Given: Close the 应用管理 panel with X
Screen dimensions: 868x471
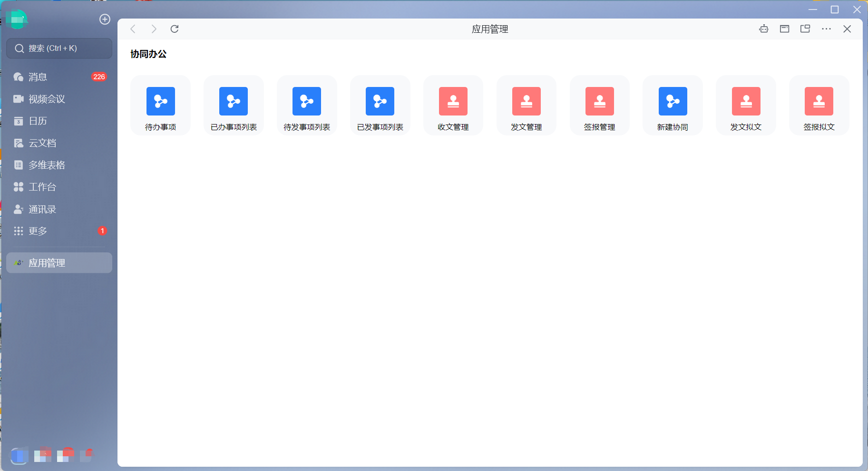Looking at the screenshot, I should click(x=847, y=29).
